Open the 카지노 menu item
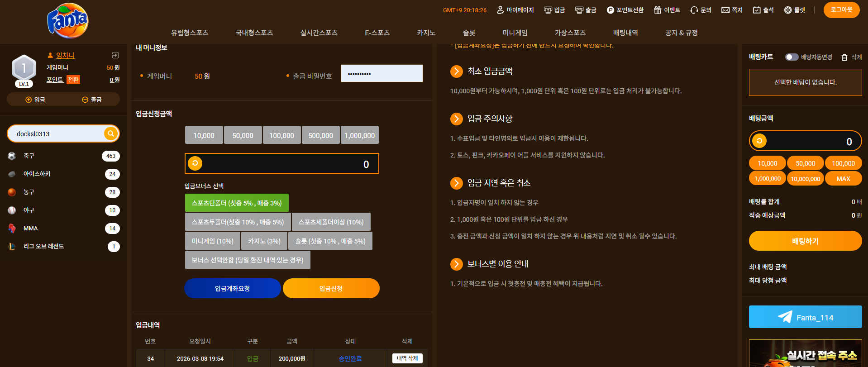Image resolution: width=868 pixels, height=367 pixels. pyautogui.click(x=426, y=33)
